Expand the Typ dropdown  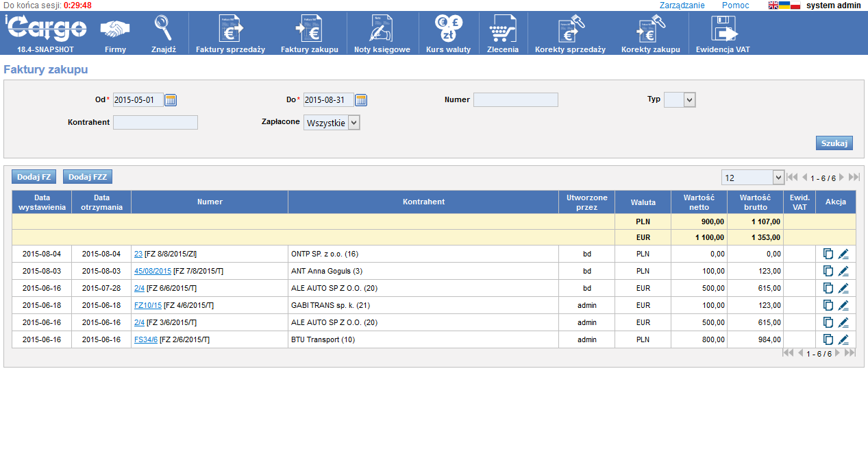[689, 100]
